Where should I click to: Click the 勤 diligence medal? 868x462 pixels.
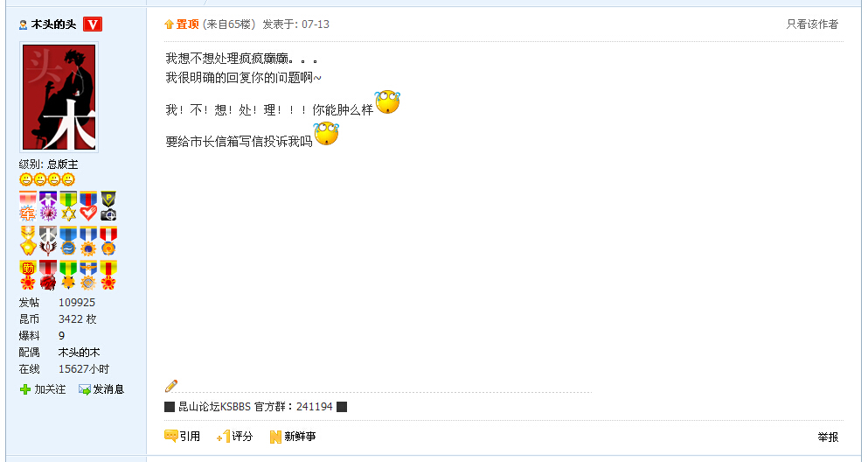pos(28,276)
